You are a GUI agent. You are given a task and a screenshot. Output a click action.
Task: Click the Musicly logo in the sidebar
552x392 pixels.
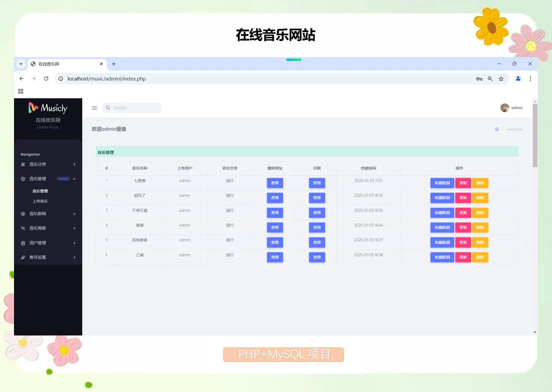[48, 108]
